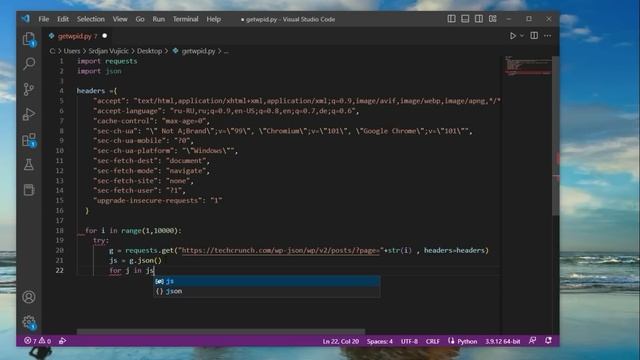Choose the json autocomplete suggestion
Image resolution: width=640 pixels, height=360 pixels.
[267, 291]
